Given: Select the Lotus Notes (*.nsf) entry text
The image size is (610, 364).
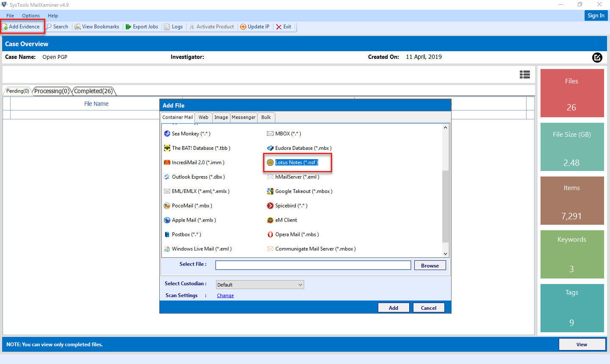Looking at the screenshot, I should coord(297,163).
